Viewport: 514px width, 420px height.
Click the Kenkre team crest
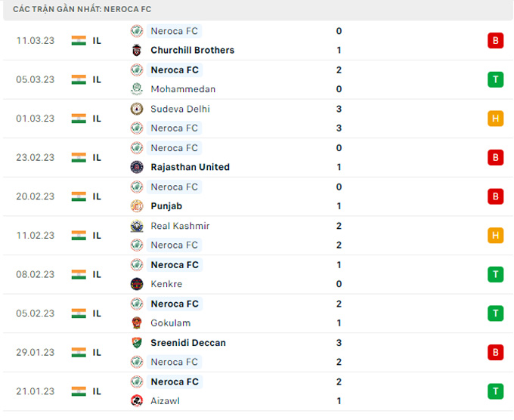point(137,284)
